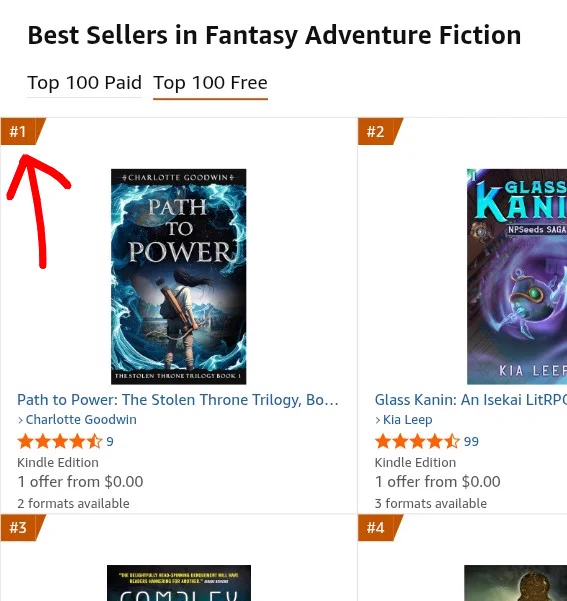Viewport: 567px width, 601px height.
Task: Click the chevron beside Charlotte Goodwin
Action: point(21,420)
